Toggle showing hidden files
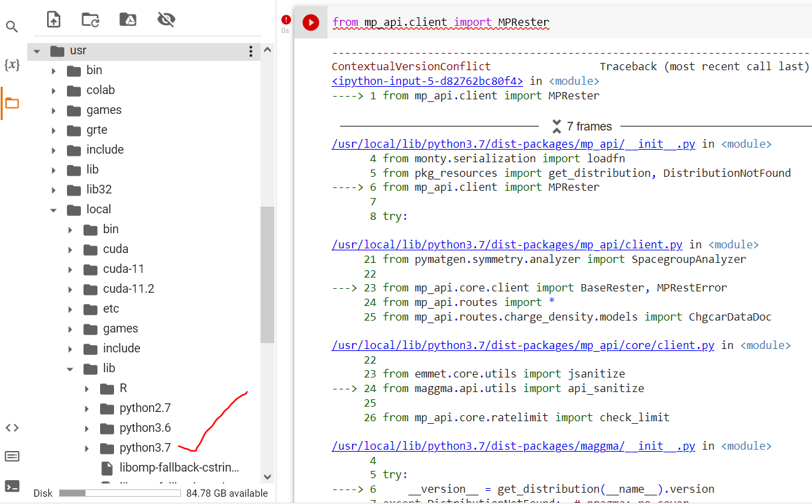The image size is (812, 504). point(166,20)
